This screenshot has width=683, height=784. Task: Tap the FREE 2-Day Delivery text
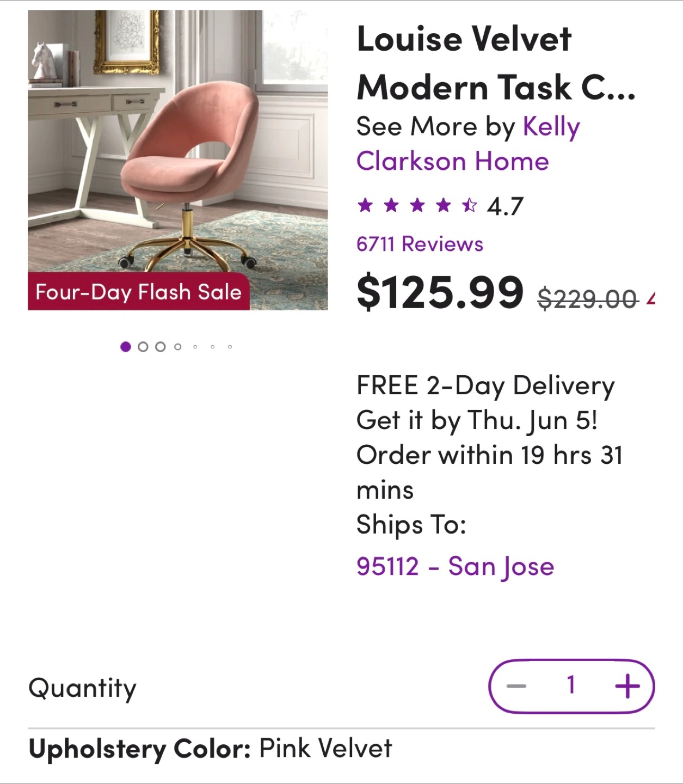(x=485, y=385)
